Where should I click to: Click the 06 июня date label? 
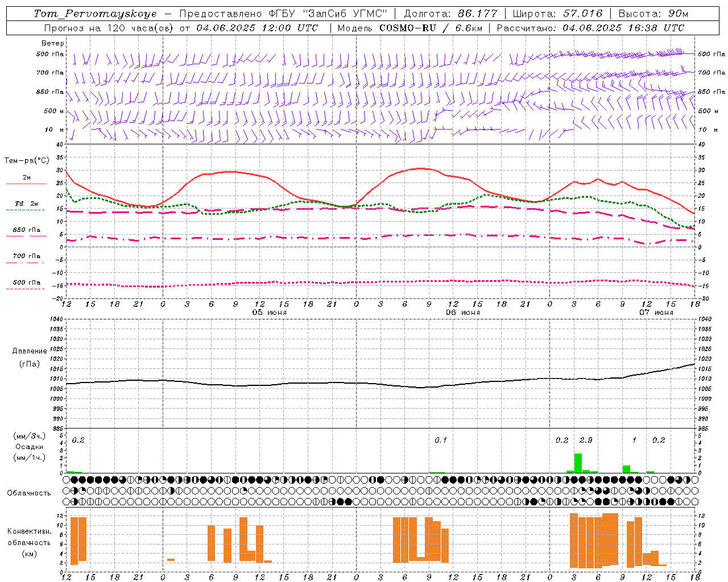pyautogui.click(x=462, y=313)
